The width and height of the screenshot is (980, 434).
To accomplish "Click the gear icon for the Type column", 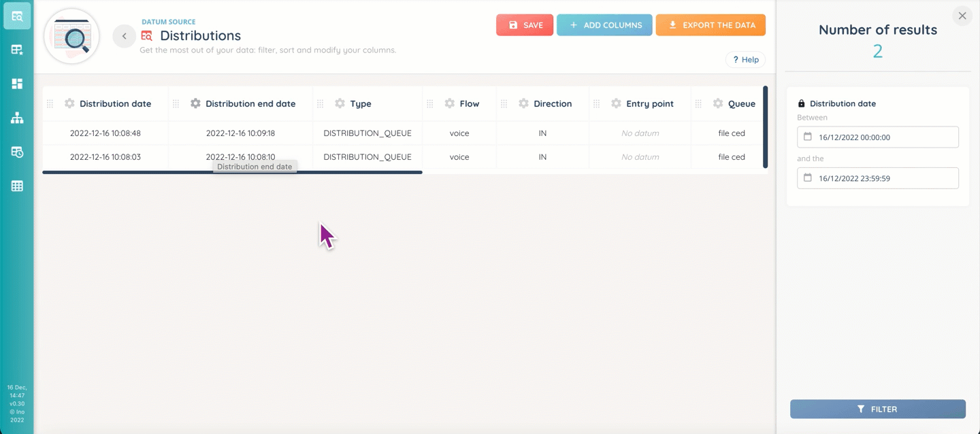I will click(340, 103).
